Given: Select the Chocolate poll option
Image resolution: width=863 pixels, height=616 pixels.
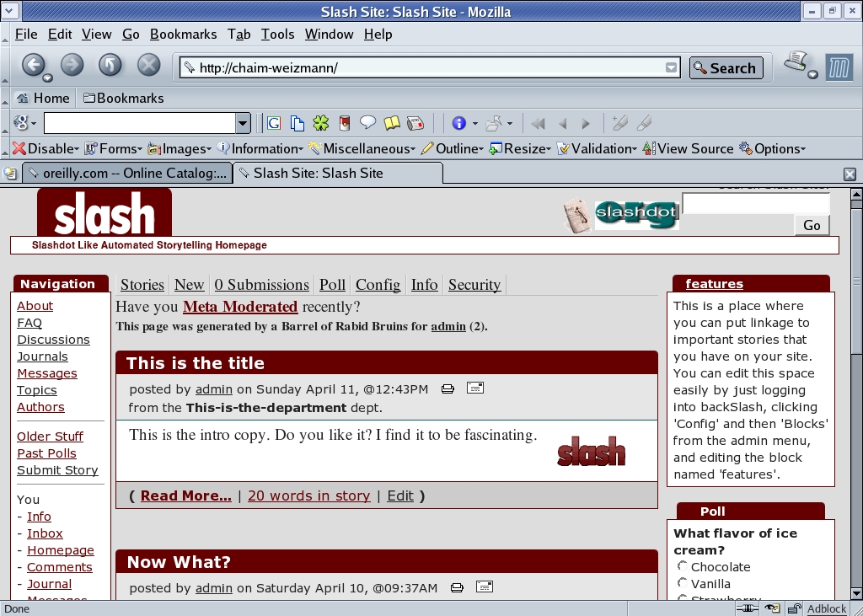Looking at the screenshot, I should click(x=683, y=566).
